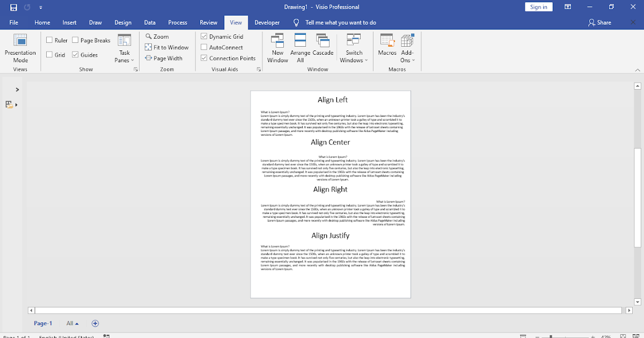The image size is (644, 338).
Task: Turn on the Grid display
Action: (48, 54)
